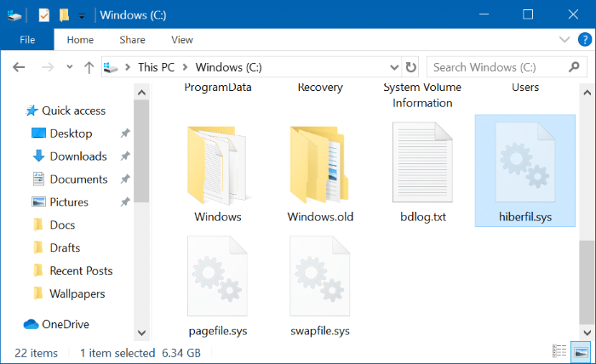Go back with the Back arrow
This screenshot has height=364, width=596.
click(19, 67)
